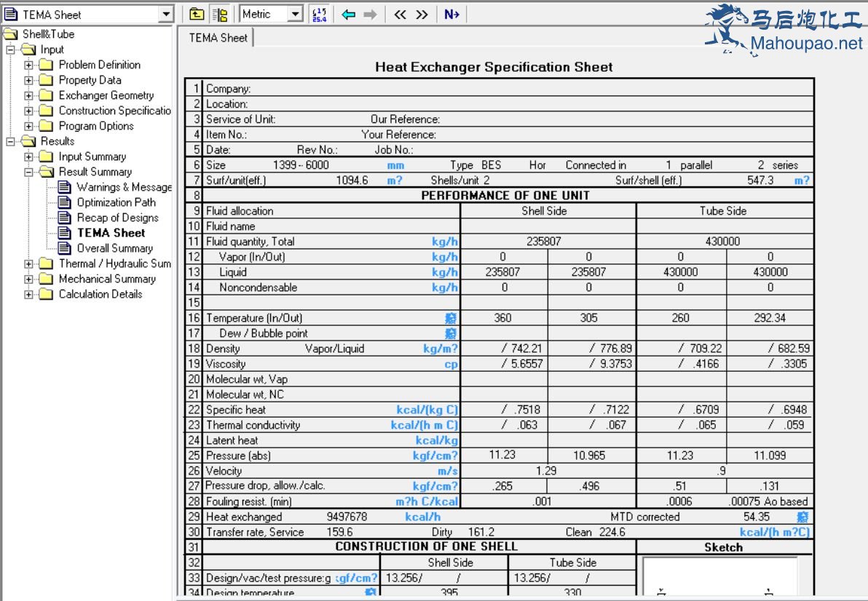Open the Metric units dropdown
This screenshot has width=868, height=601.
point(295,14)
